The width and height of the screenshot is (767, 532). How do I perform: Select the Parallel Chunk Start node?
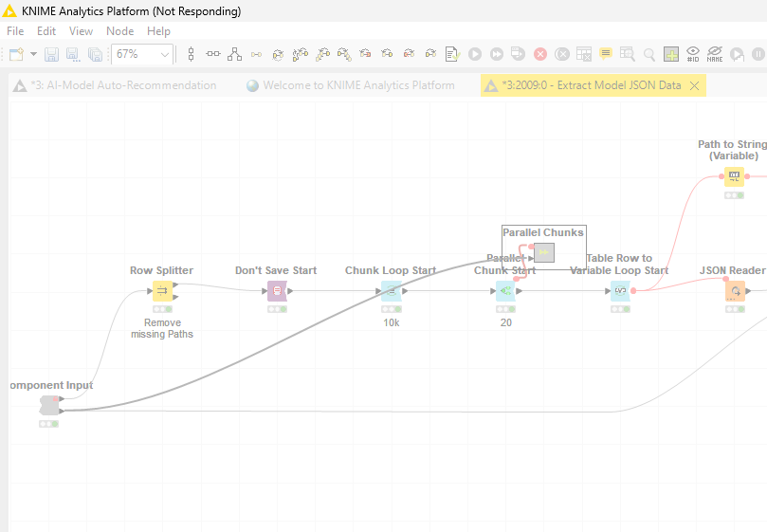pyautogui.click(x=505, y=291)
